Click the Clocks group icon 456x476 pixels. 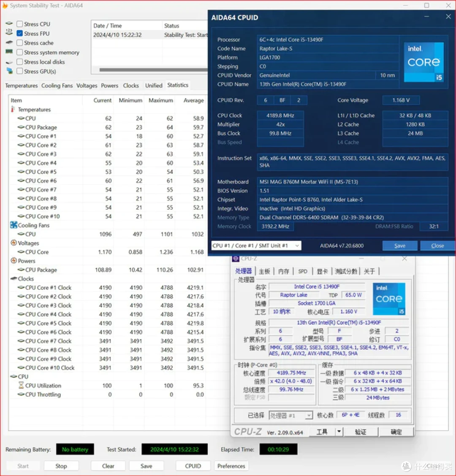click(14, 279)
